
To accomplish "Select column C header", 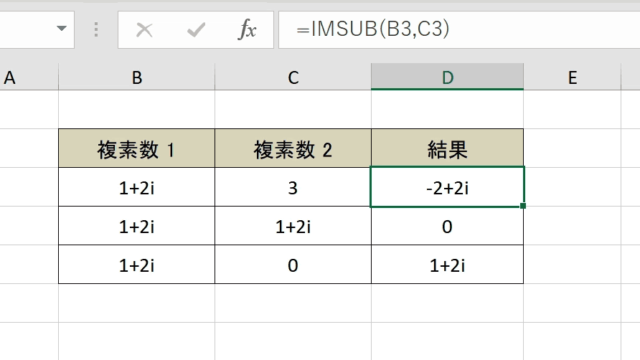I will click(293, 77).
